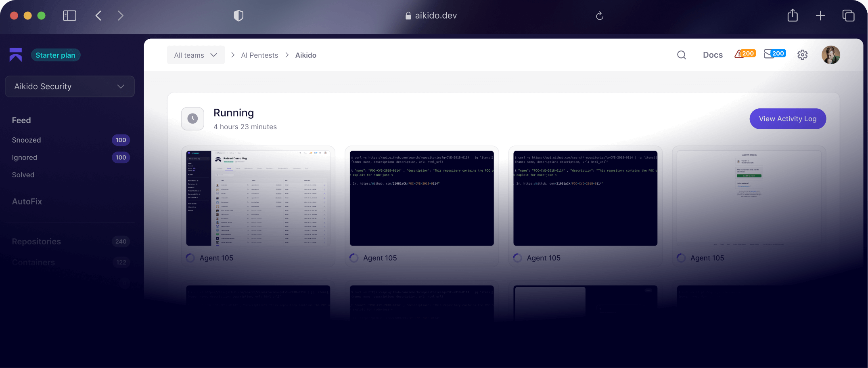Open the Ignored item in the sidebar
Image resolution: width=868 pixels, height=368 pixels.
pos(25,158)
